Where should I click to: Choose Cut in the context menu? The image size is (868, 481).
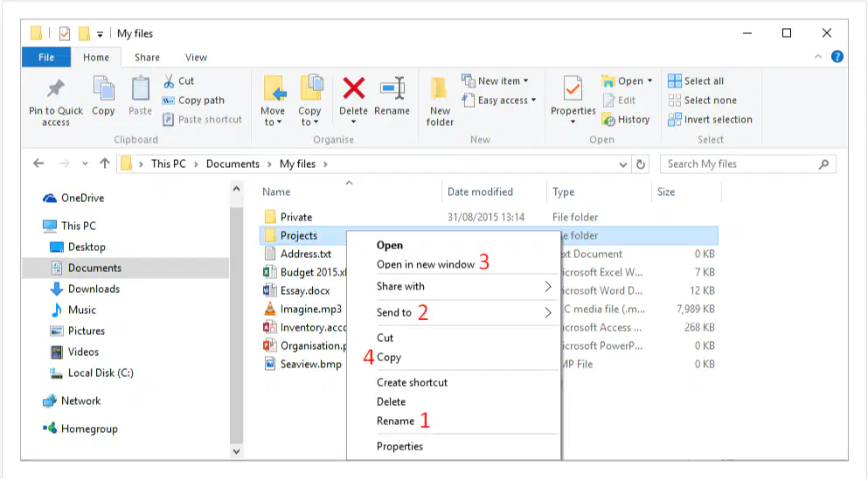click(x=385, y=338)
